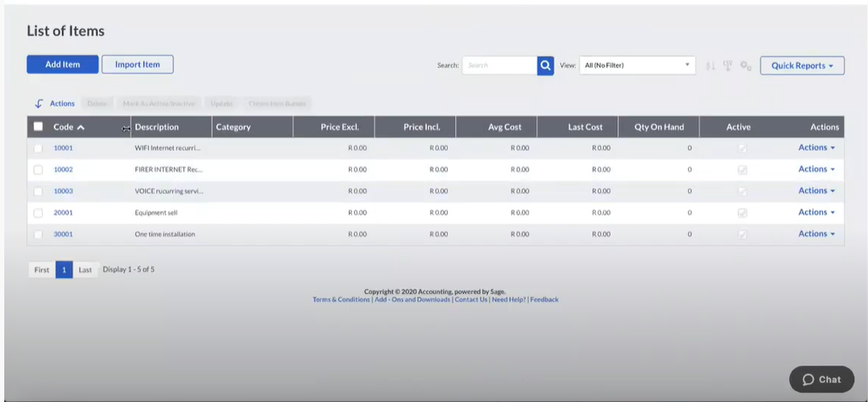Image resolution: width=868 pixels, height=402 pixels.
Task: Click the Code column sort arrow
Action: (81, 127)
